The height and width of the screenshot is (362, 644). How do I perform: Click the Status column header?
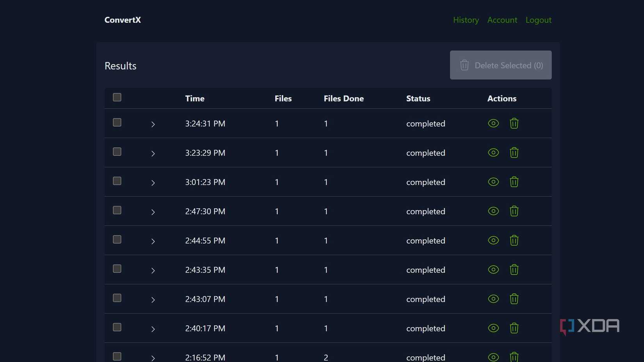tap(418, 98)
